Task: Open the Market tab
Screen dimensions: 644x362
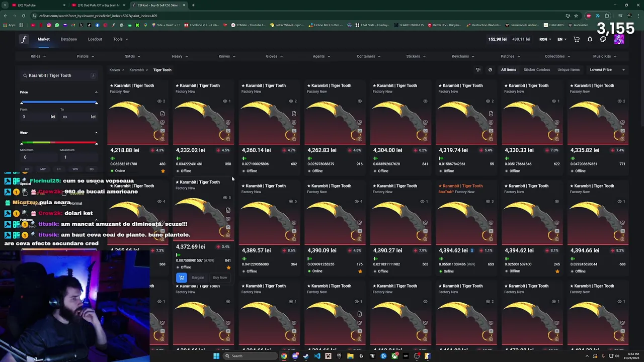Action: point(44,39)
